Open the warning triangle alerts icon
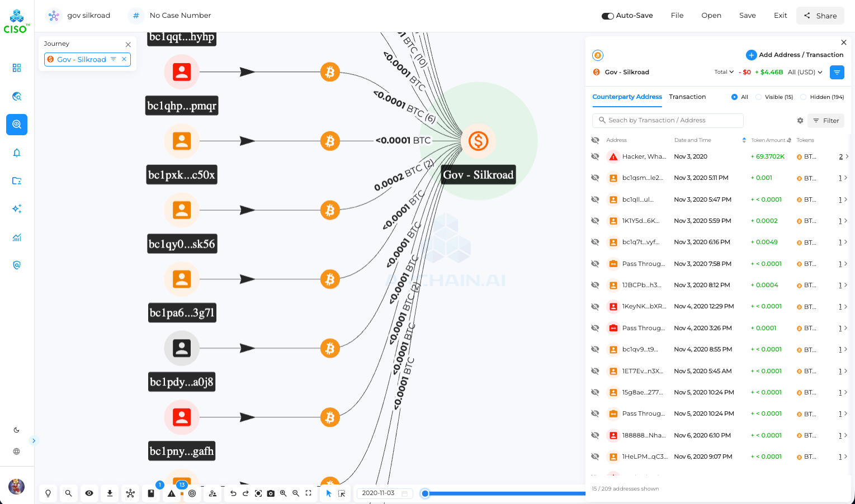The image size is (855, 504). tap(172, 493)
